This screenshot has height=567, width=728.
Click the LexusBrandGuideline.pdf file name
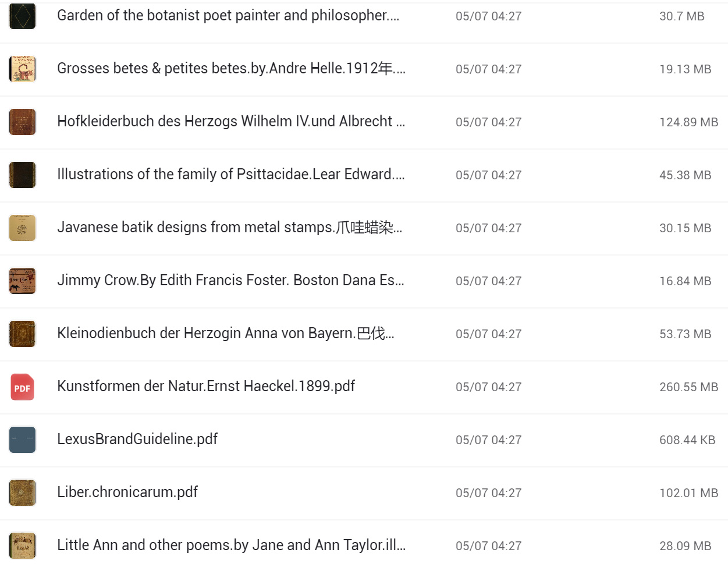(137, 440)
